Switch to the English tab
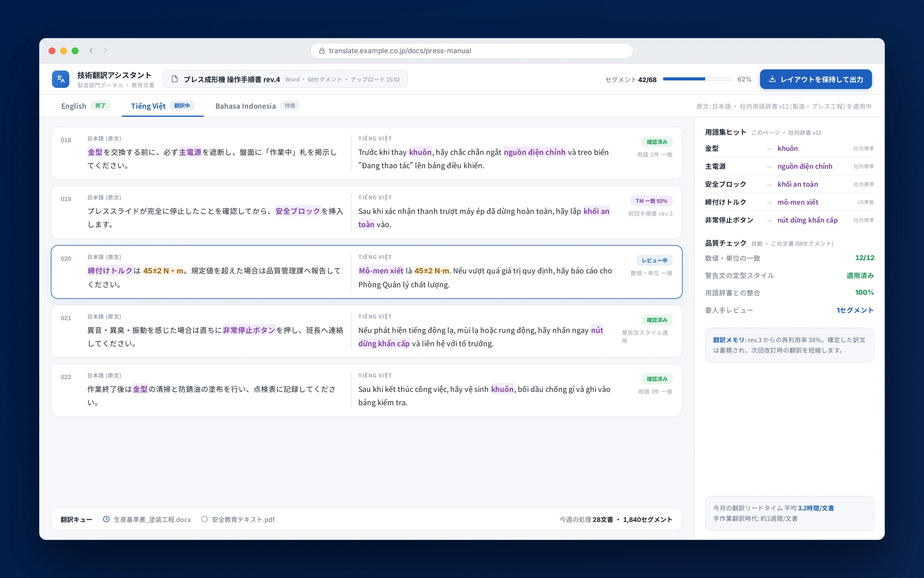This screenshot has height=578, width=924. click(85, 106)
